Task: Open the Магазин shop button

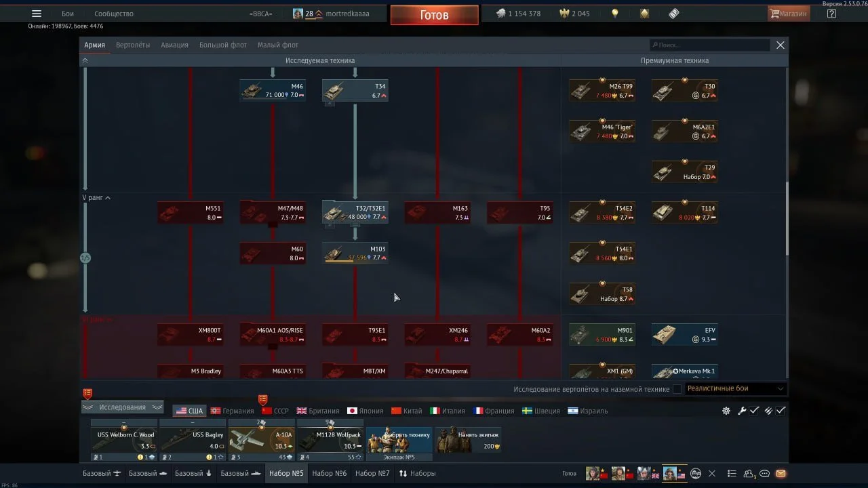Action: click(x=789, y=14)
